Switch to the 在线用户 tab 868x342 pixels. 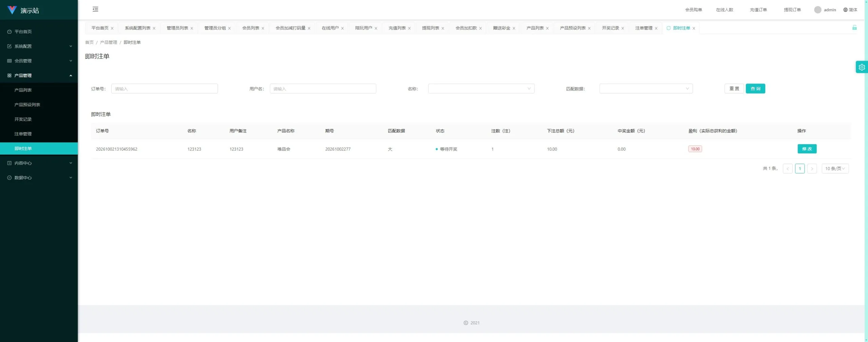[x=330, y=28]
